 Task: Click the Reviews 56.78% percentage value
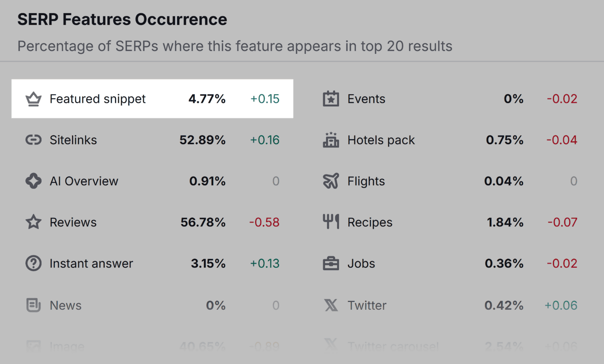202,222
